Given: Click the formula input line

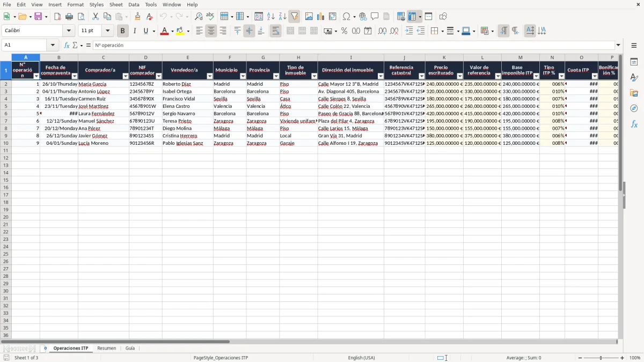Looking at the screenshot, I should pos(354,45).
